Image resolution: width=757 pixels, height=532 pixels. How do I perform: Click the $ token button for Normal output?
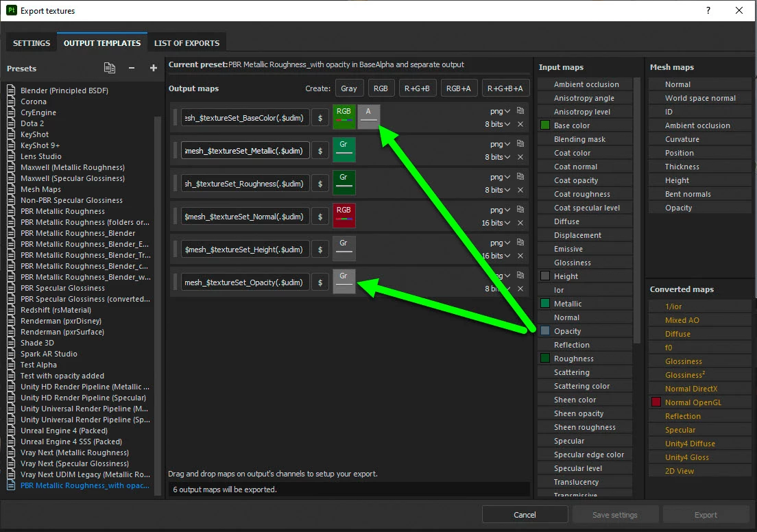pyautogui.click(x=320, y=217)
